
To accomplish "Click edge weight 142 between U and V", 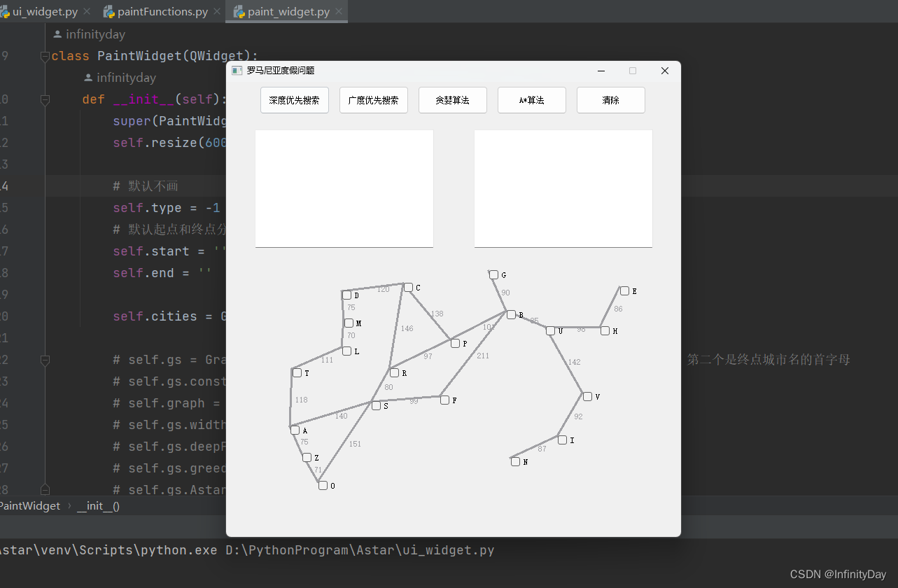I will (x=574, y=363).
